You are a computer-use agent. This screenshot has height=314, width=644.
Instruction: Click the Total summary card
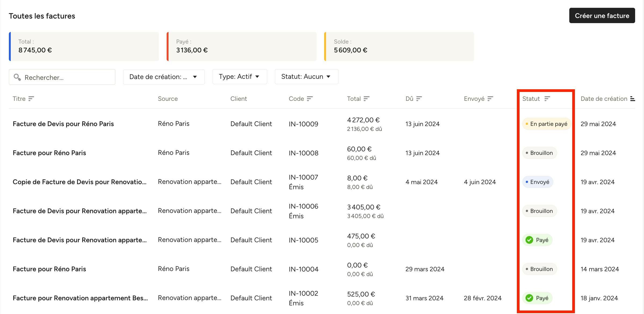84,47
